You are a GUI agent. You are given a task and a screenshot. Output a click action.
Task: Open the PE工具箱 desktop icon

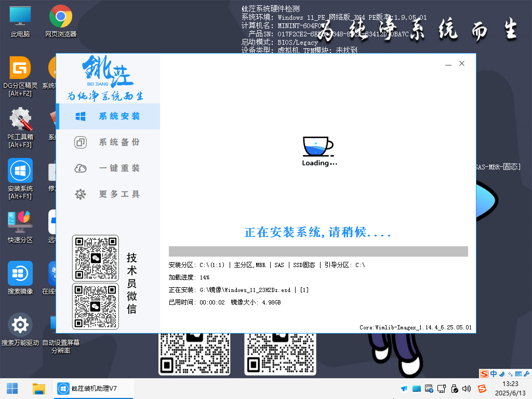click(x=20, y=128)
